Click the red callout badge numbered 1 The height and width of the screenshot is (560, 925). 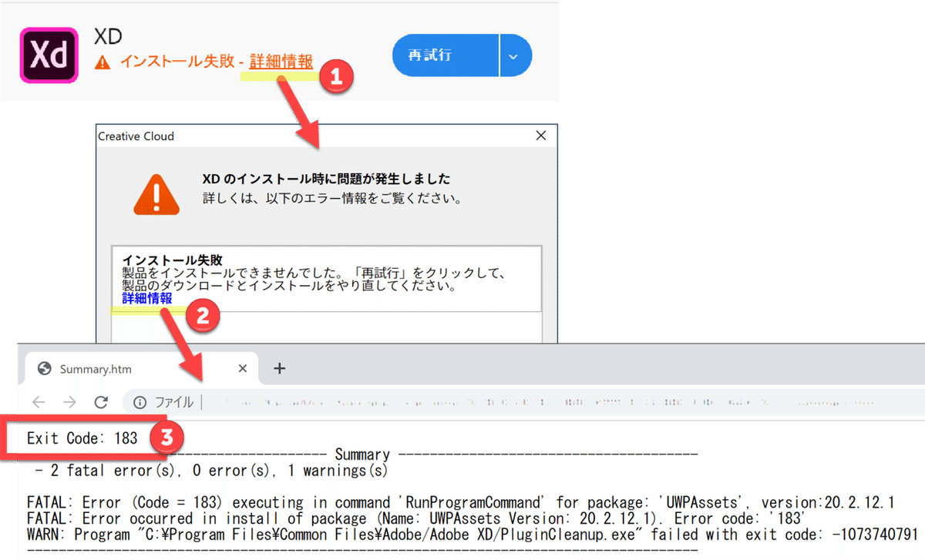[x=338, y=77]
